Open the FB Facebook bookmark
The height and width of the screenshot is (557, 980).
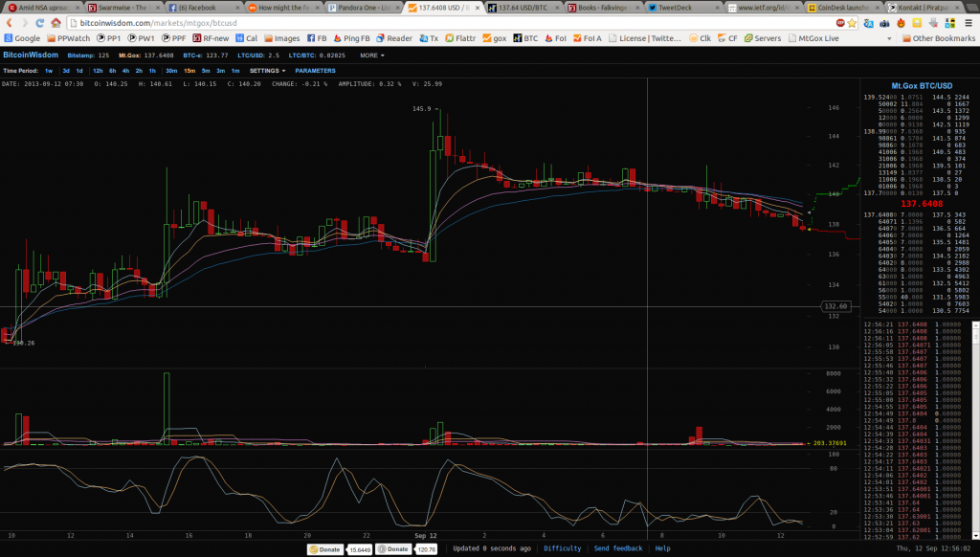pyautogui.click(x=317, y=38)
